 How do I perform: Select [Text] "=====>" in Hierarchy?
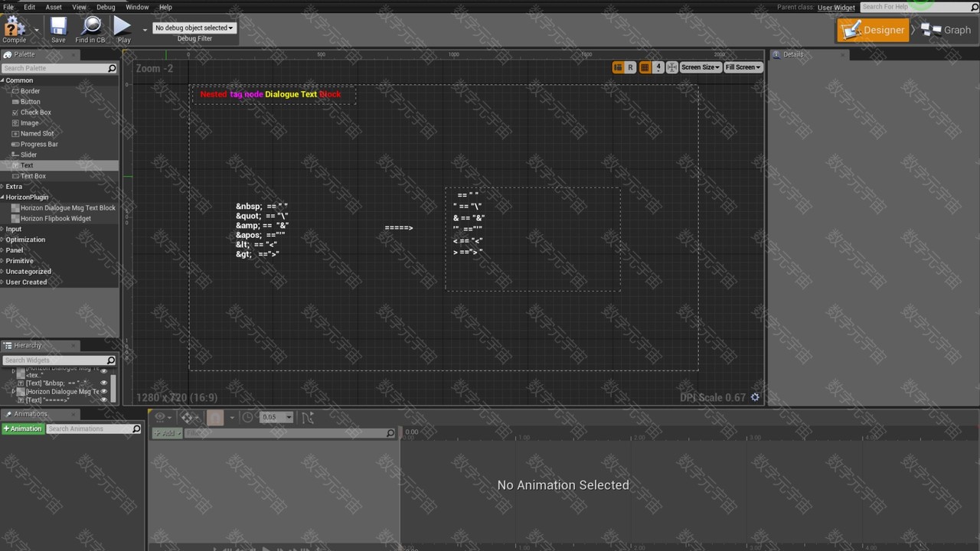tap(47, 399)
